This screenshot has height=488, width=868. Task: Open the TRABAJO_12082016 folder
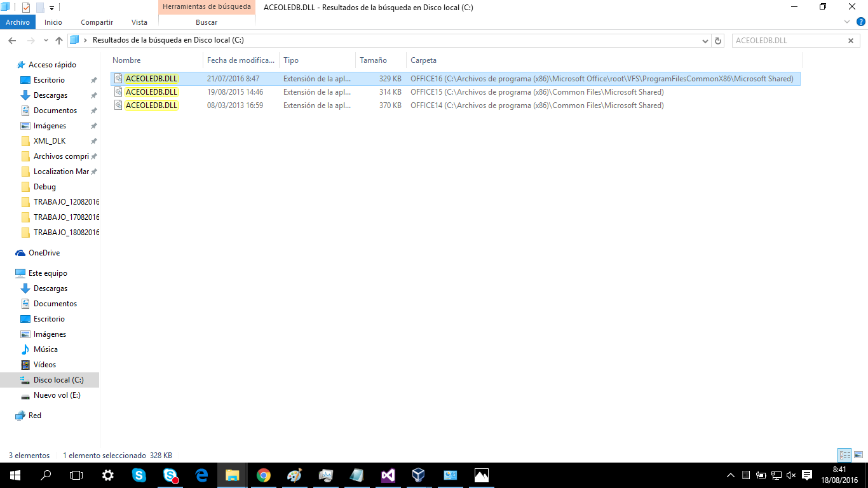pyautogui.click(x=66, y=202)
